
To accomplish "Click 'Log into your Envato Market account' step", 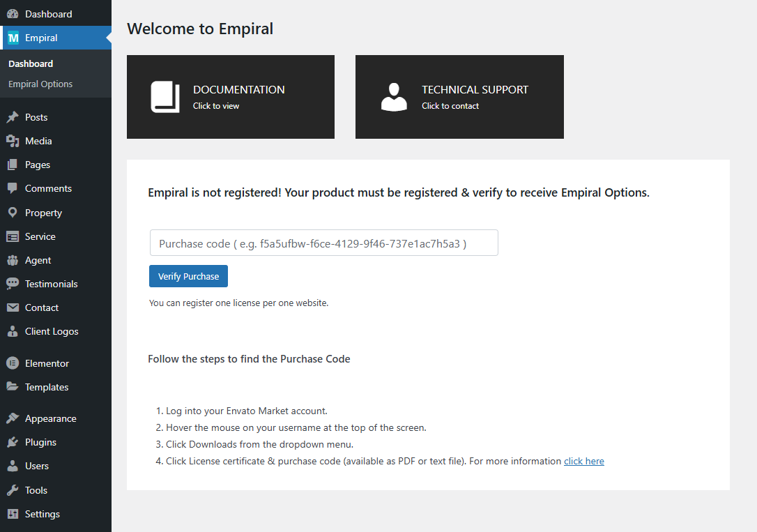I will (x=246, y=411).
